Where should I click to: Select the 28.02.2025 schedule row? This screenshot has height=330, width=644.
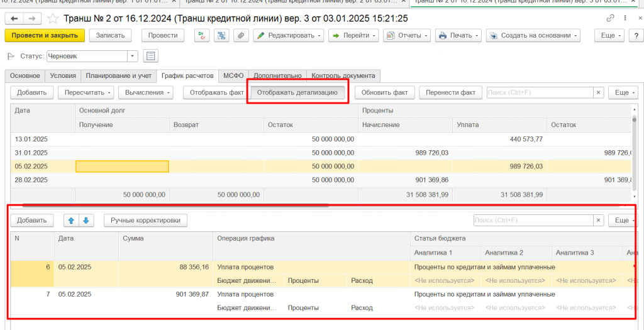pyautogui.click(x=320, y=180)
